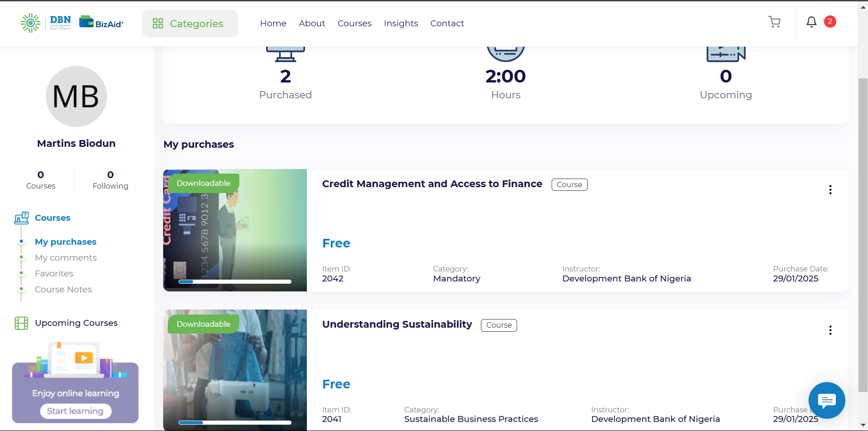
Task: Click the My purchases section heading
Action: coord(199,144)
